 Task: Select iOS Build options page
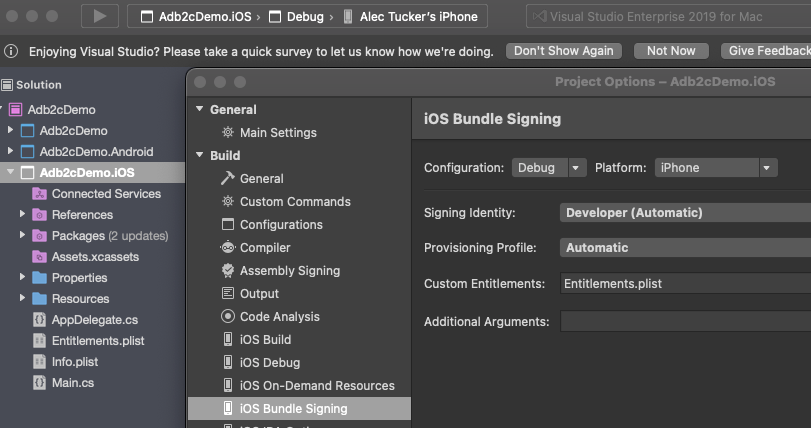coord(265,339)
